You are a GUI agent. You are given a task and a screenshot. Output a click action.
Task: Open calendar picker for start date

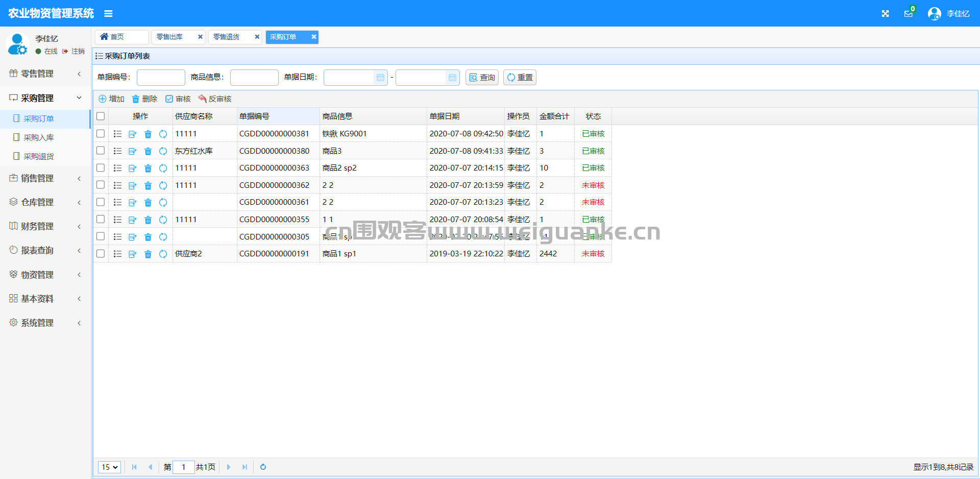click(x=380, y=78)
